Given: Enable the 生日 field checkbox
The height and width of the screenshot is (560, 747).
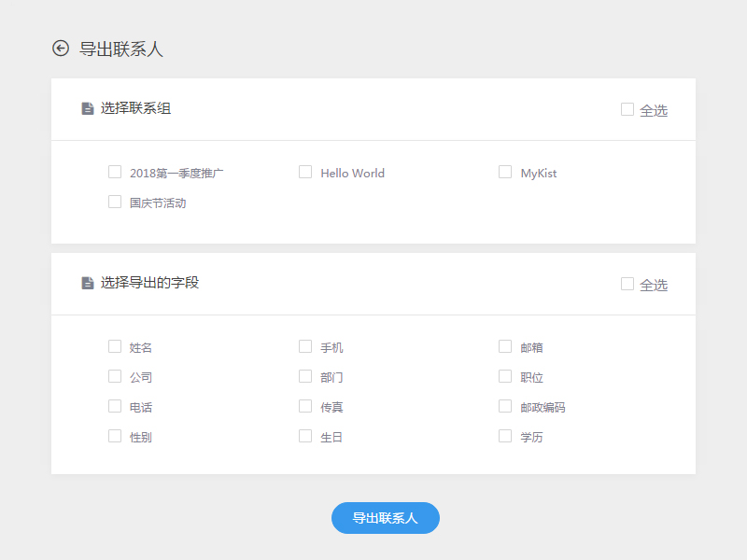Looking at the screenshot, I should point(305,436).
